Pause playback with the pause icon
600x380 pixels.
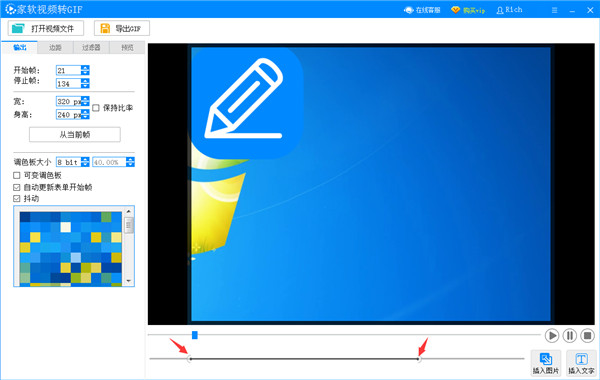tap(570, 336)
